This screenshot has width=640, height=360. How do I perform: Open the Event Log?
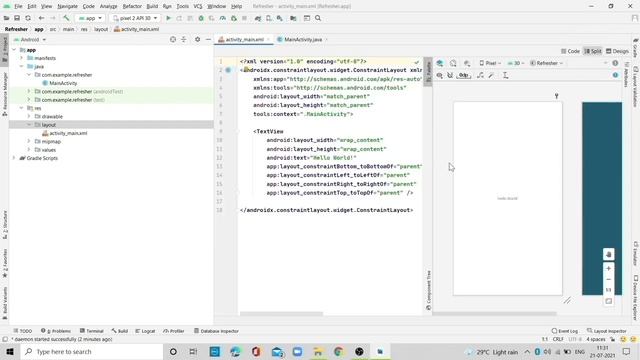(x=564, y=331)
